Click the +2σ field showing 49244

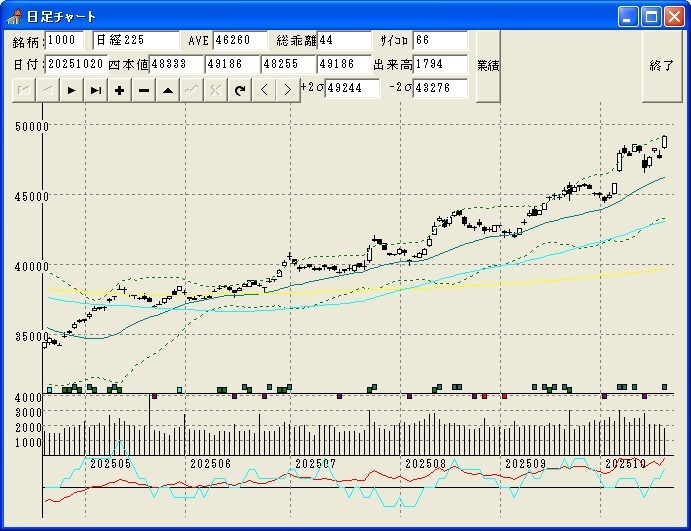coord(352,88)
